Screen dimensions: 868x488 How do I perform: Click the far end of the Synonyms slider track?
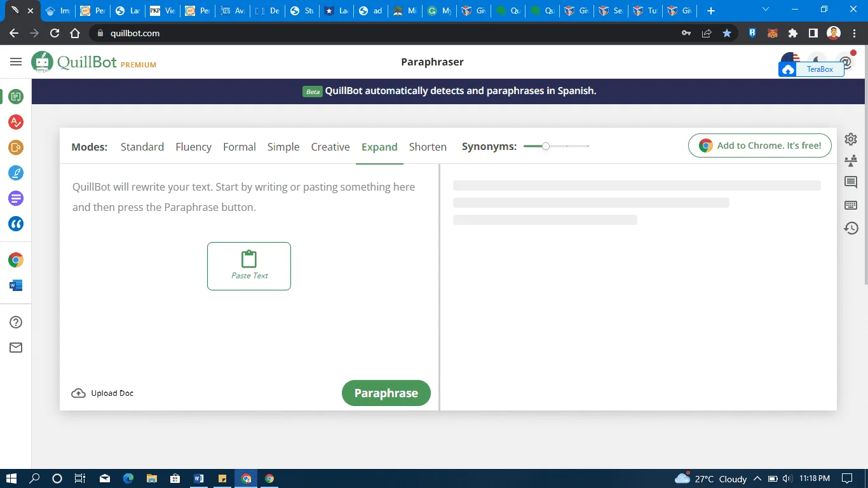click(588, 146)
